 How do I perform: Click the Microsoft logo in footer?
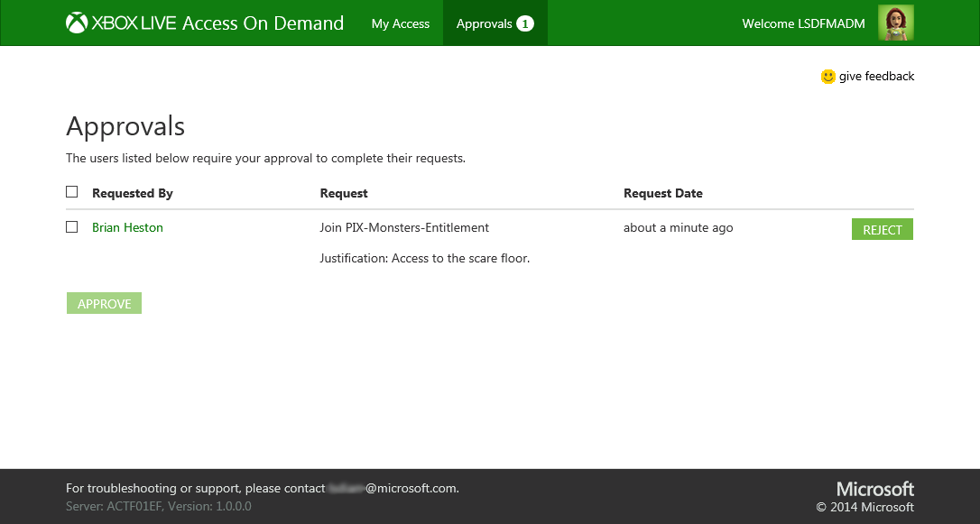(875, 489)
